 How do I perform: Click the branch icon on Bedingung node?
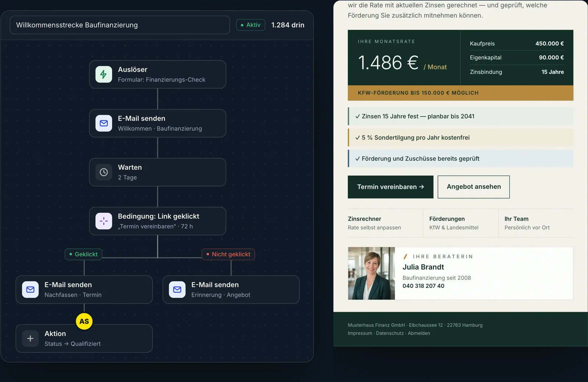click(104, 221)
